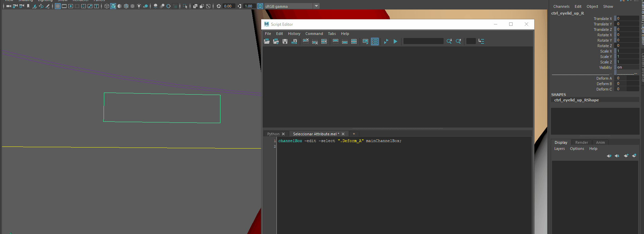Viewport: 644px width, 234px height.
Task: Click the Open Script folder icon
Action: click(267, 41)
